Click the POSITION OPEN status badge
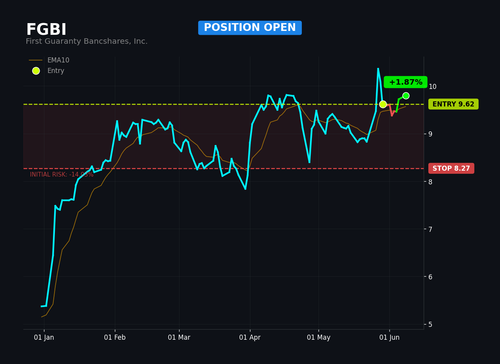Image resolution: width=500 pixels, height=364 pixels. (x=250, y=28)
